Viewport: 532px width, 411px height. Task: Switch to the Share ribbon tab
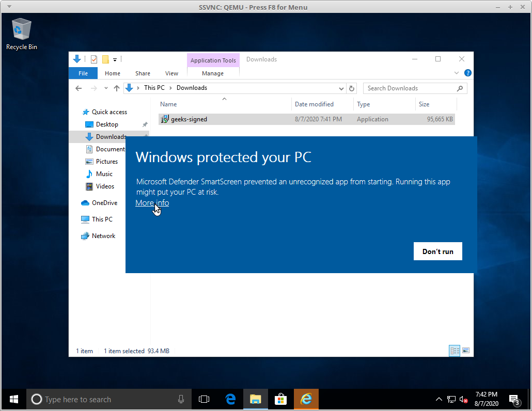point(143,73)
